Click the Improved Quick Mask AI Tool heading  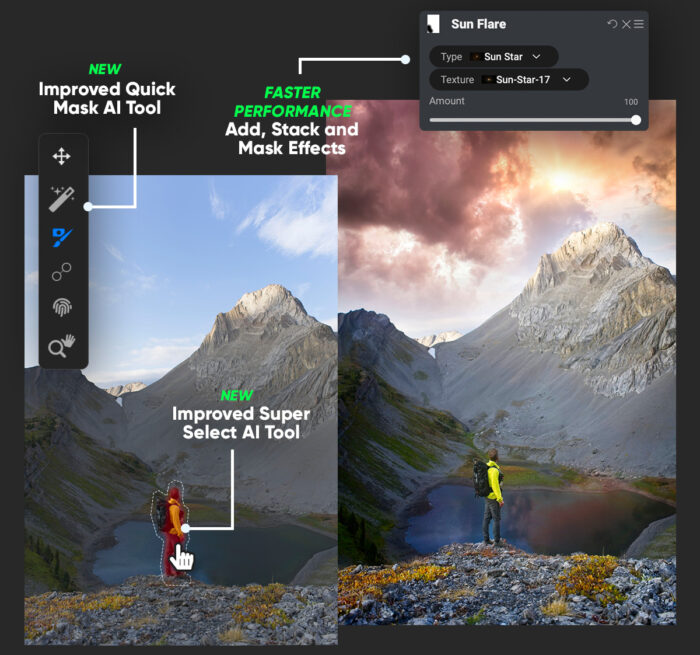pyautogui.click(x=107, y=98)
